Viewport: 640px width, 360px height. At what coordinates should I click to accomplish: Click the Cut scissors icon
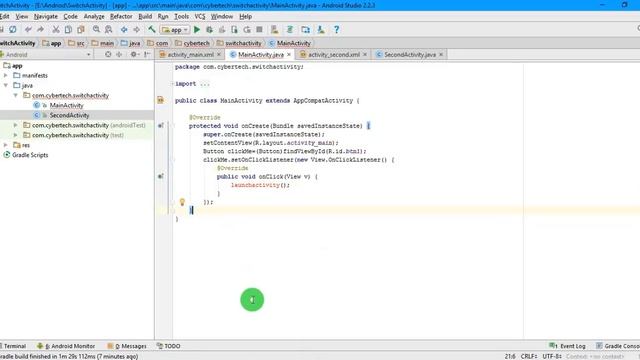[56, 29]
